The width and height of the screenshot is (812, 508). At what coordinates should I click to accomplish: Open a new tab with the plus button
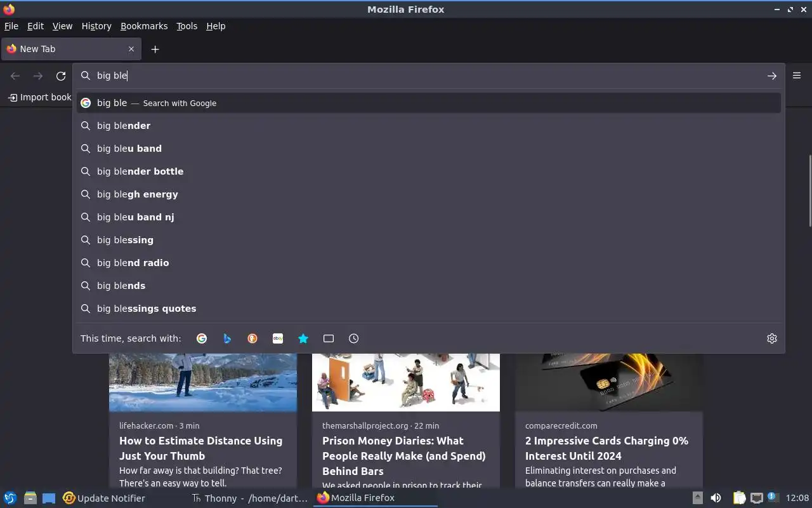click(155, 49)
